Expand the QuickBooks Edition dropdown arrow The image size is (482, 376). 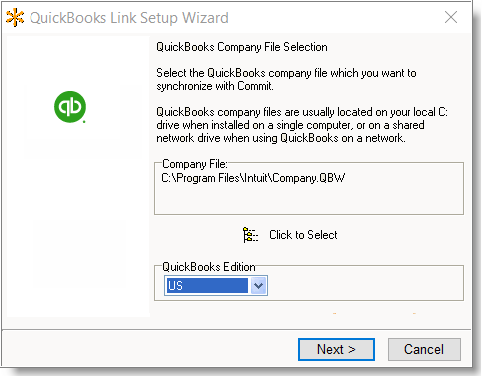[x=259, y=286]
